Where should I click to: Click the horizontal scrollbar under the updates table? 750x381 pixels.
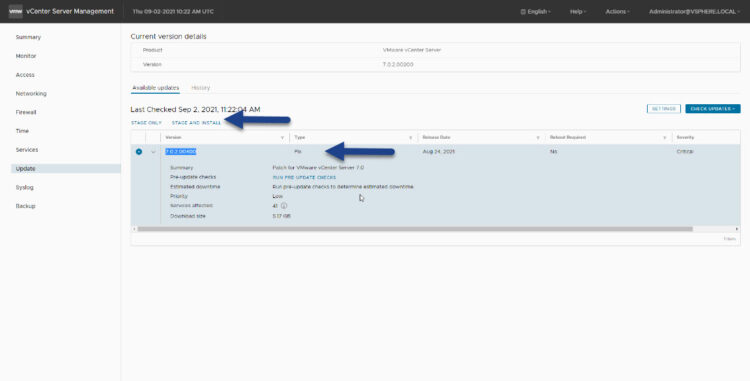click(415, 229)
